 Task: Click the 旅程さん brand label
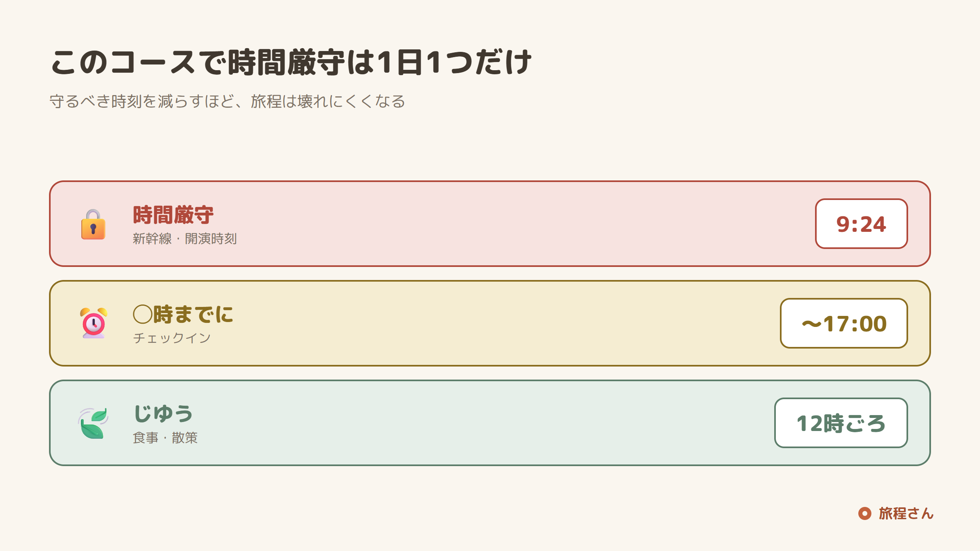click(906, 513)
